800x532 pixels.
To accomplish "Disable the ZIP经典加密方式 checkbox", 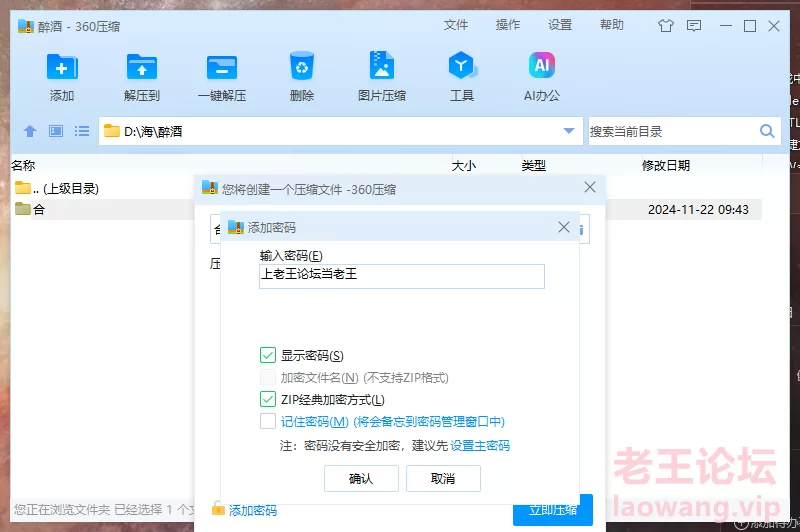I will click(x=267, y=400).
